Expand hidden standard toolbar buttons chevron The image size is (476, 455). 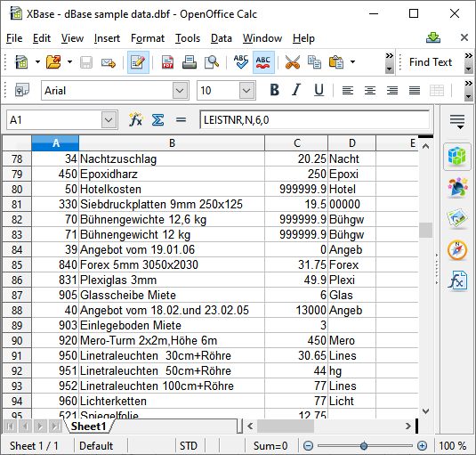(x=389, y=62)
